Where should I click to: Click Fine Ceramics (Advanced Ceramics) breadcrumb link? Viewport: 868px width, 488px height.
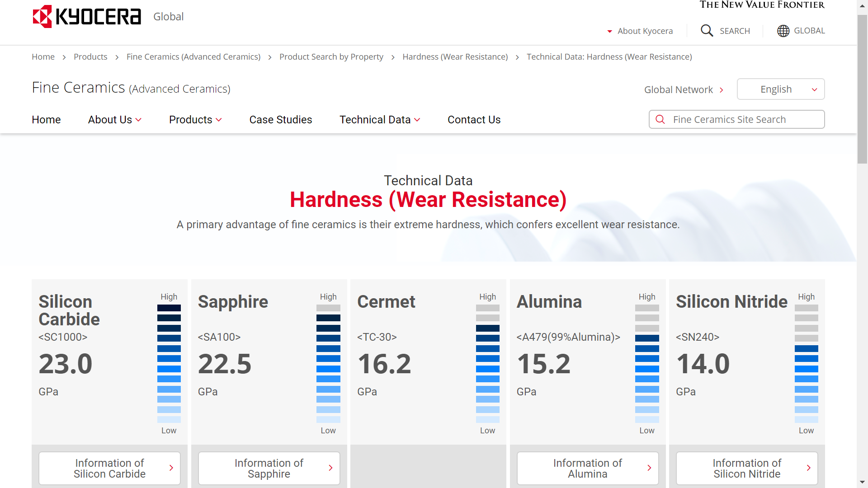tap(193, 57)
